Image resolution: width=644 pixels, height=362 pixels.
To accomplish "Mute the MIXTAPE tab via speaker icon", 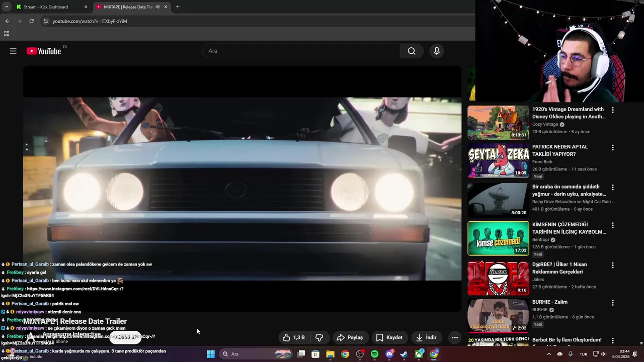I will tap(157, 7).
